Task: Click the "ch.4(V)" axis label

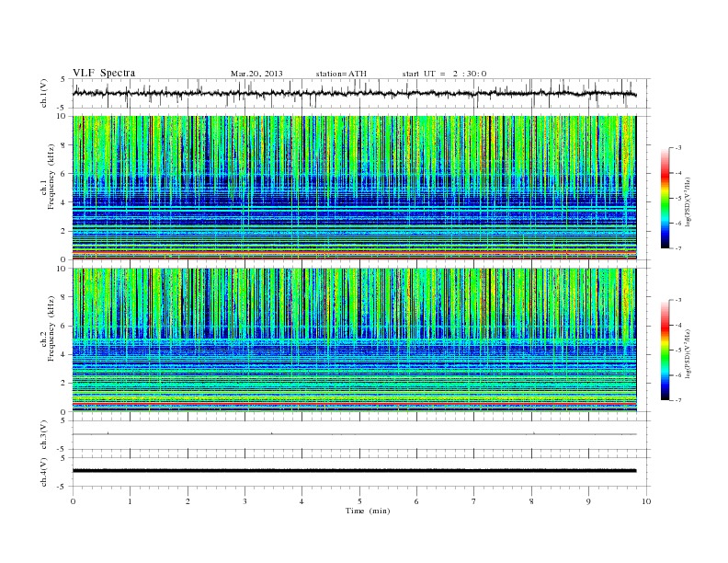Action: click(43, 472)
